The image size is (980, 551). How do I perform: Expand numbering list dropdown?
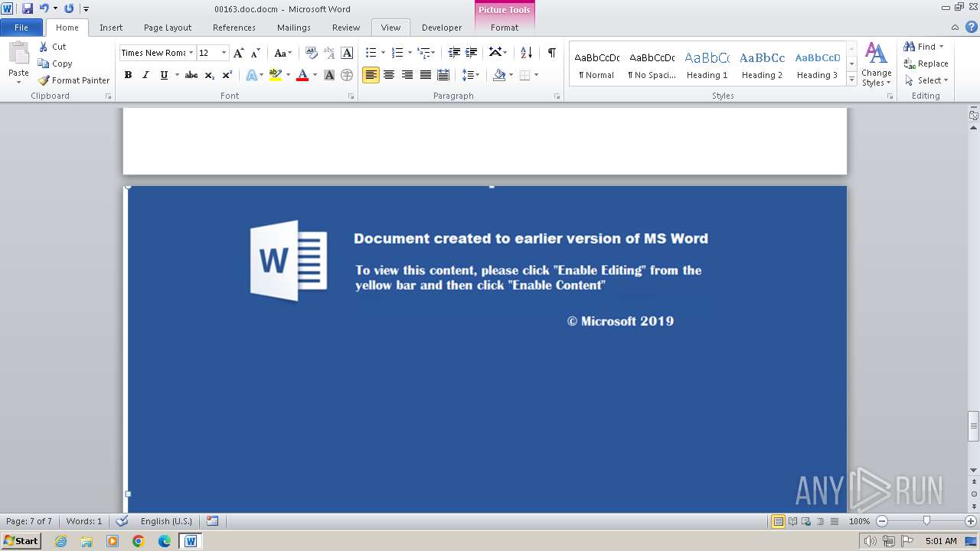pyautogui.click(x=410, y=53)
